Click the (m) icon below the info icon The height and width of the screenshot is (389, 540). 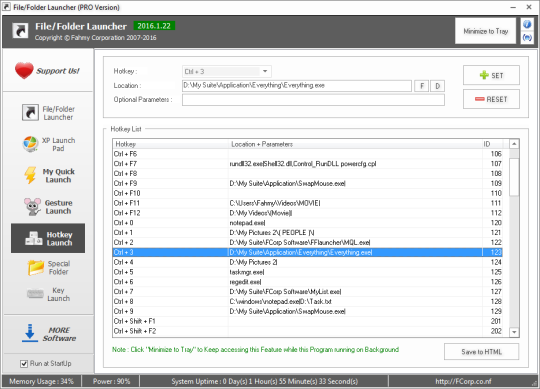(x=527, y=37)
